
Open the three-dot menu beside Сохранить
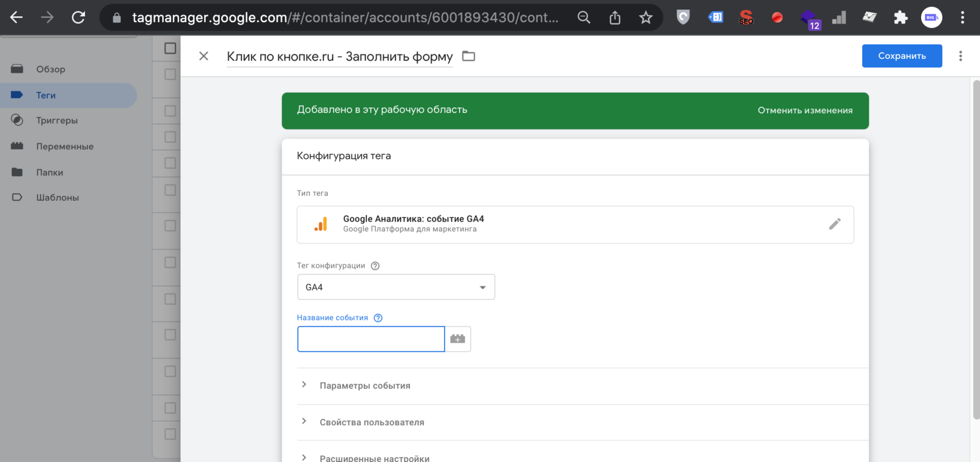click(960, 56)
